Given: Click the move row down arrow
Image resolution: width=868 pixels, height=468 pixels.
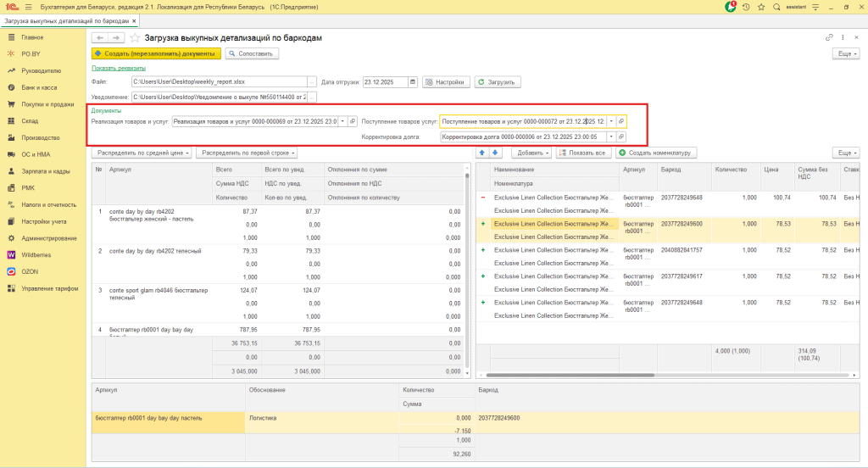Looking at the screenshot, I should (x=495, y=153).
